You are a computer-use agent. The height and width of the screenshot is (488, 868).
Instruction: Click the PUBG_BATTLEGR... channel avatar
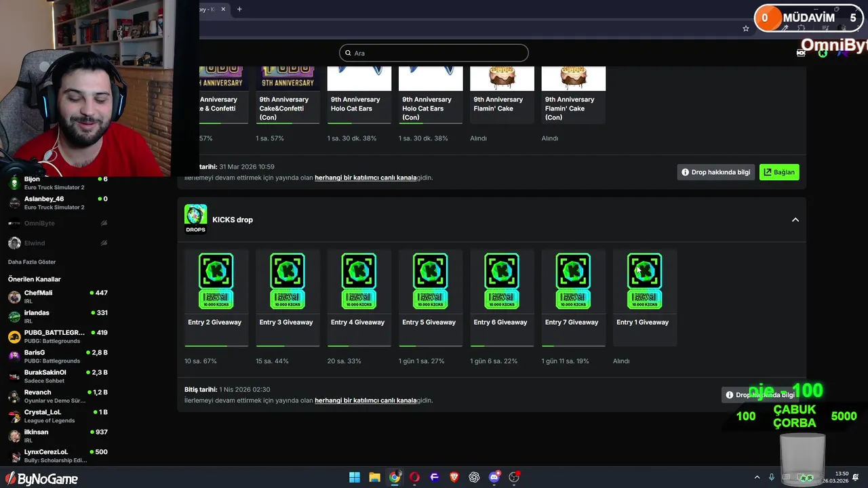(x=14, y=337)
